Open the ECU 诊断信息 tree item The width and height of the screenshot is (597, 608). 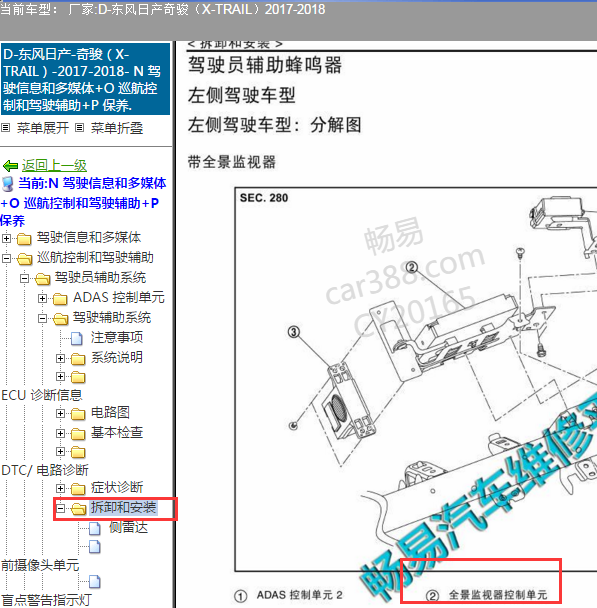(x=42, y=395)
